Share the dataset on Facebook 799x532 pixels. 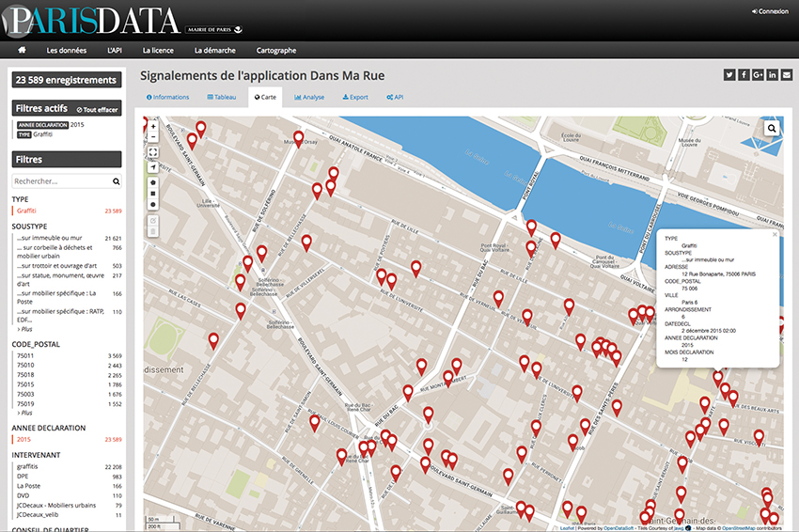744,75
